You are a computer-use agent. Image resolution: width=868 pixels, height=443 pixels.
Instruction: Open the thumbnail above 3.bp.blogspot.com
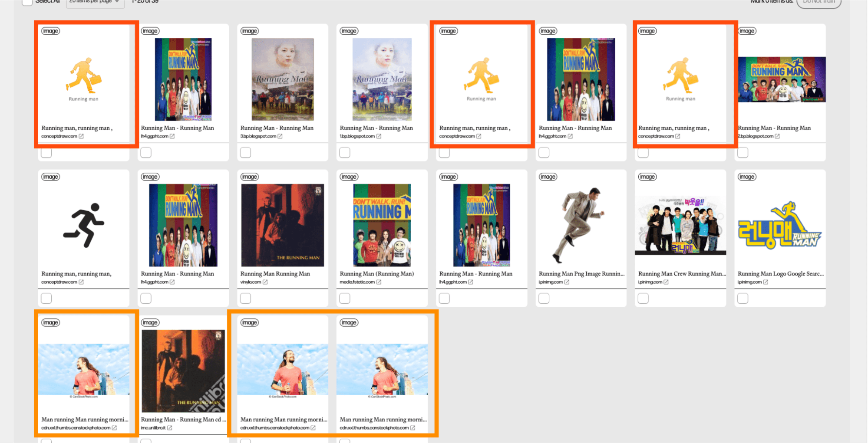click(283, 79)
